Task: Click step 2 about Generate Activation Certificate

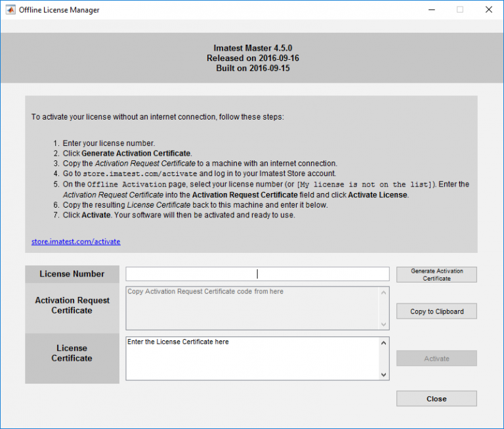Action: [127, 153]
